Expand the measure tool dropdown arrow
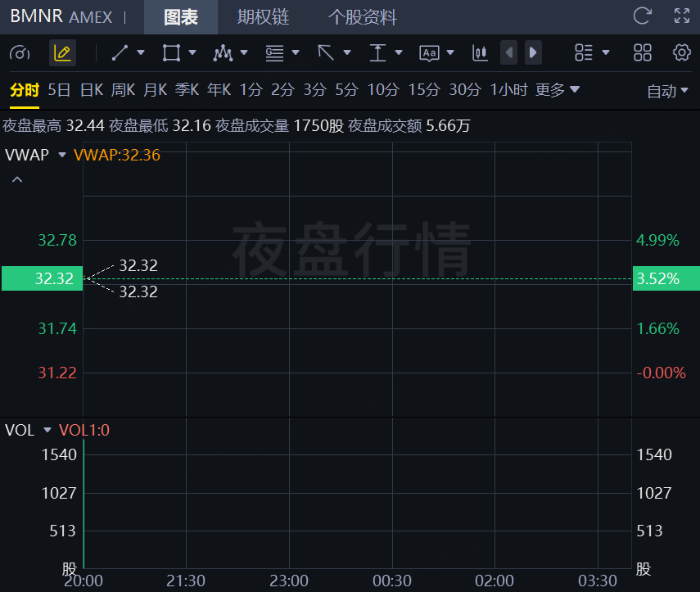The height and width of the screenshot is (592, 700). pos(399,52)
